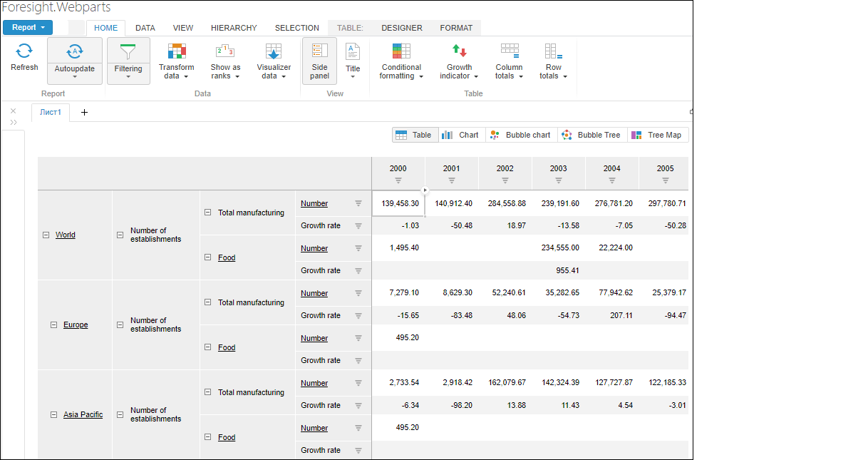This screenshot has height=460, width=868.
Task: Open Conditional formatting options
Action: pyautogui.click(x=401, y=61)
